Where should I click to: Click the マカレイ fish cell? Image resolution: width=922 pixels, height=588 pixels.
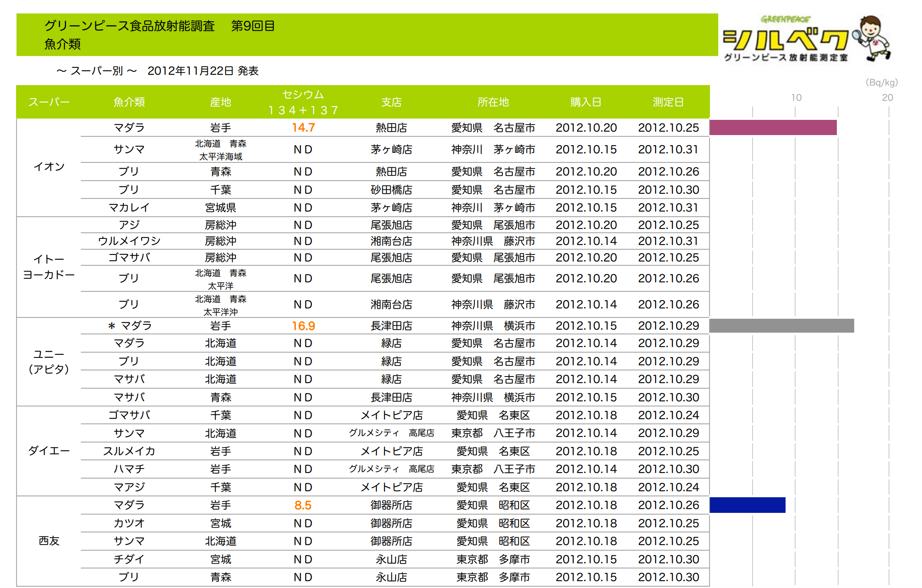pos(129,208)
